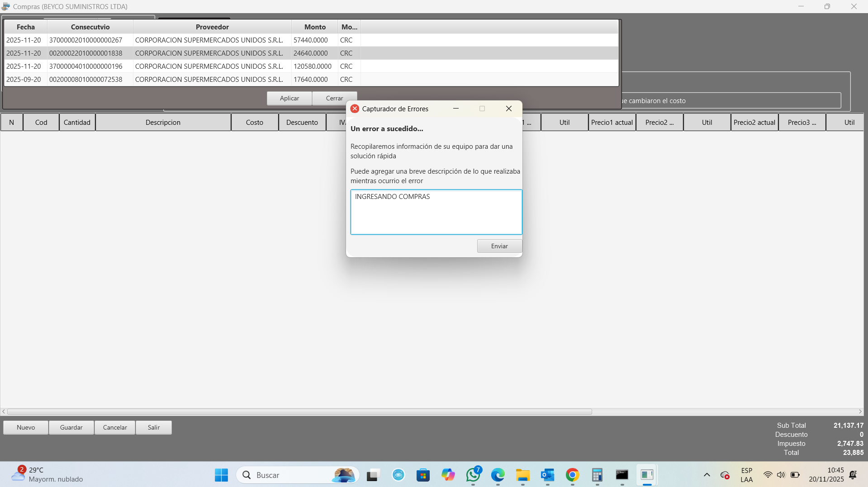Open Microsoft Edge browser icon

click(498, 475)
